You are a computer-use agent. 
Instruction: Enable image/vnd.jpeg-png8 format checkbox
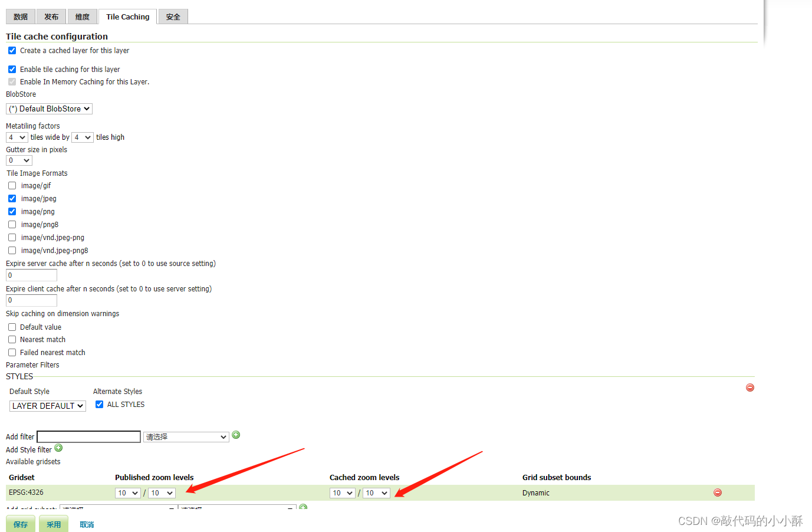[12, 251]
